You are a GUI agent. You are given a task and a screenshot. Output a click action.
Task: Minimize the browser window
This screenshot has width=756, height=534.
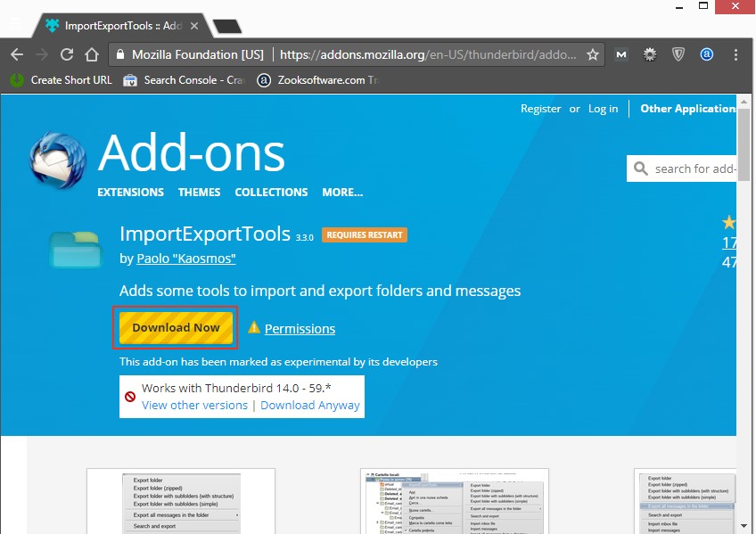(x=679, y=7)
